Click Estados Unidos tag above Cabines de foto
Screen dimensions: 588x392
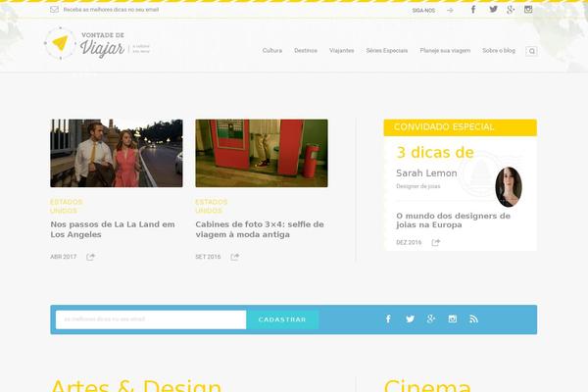pos(211,207)
